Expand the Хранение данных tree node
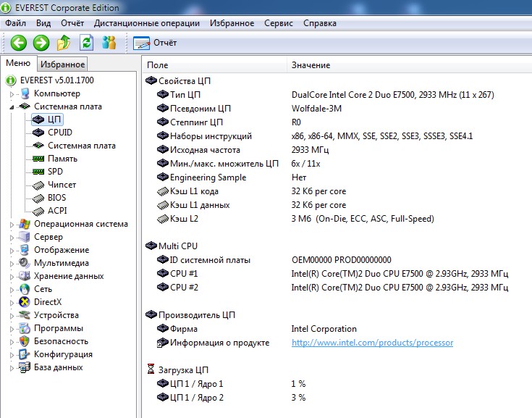The height and width of the screenshot is (418, 532). pos(12,277)
